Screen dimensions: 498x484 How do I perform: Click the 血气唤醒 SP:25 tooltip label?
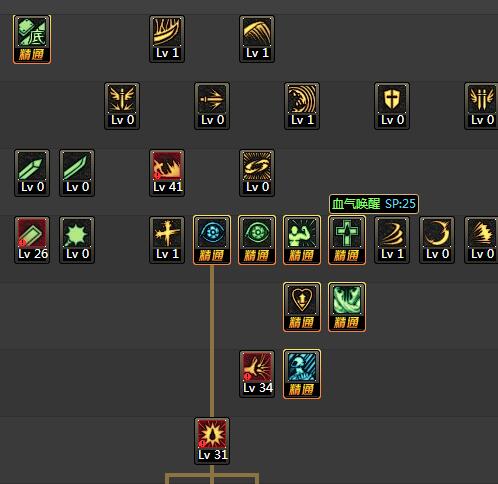(374, 204)
